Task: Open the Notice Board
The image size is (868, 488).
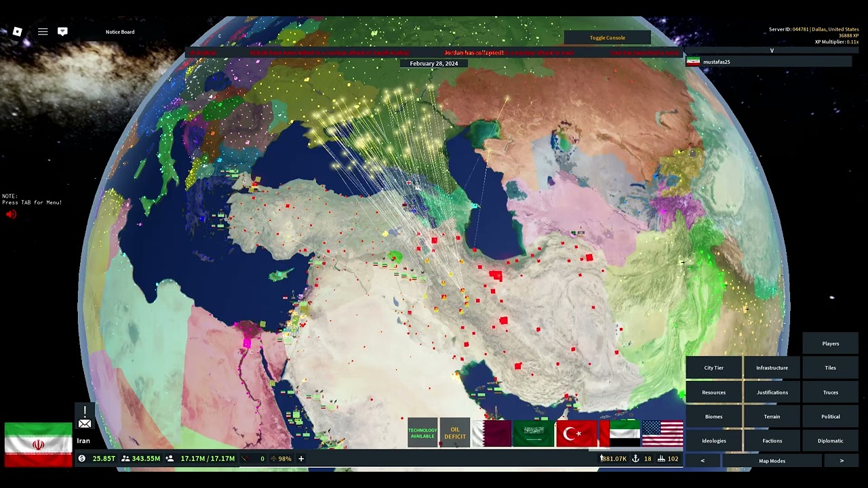Action: coord(120,32)
